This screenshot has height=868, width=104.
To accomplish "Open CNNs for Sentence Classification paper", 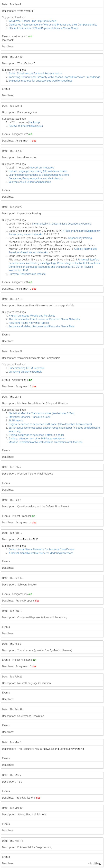I will 42,549.
